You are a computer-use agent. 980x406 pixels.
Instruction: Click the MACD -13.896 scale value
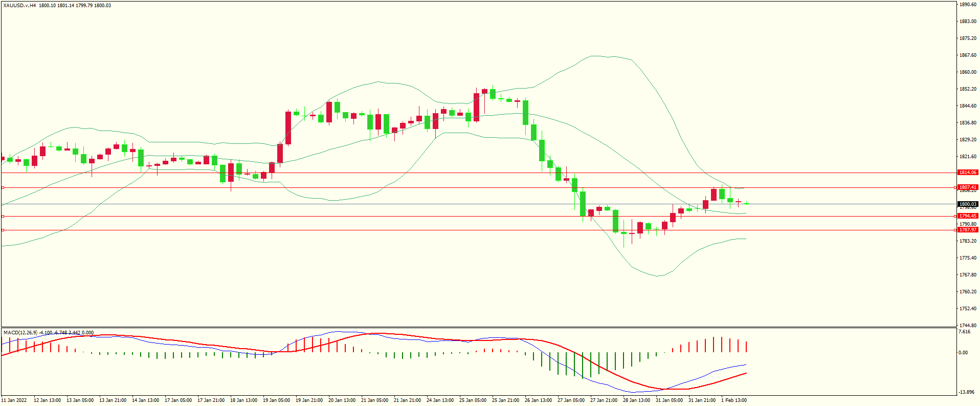pyautogui.click(x=966, y=392)
